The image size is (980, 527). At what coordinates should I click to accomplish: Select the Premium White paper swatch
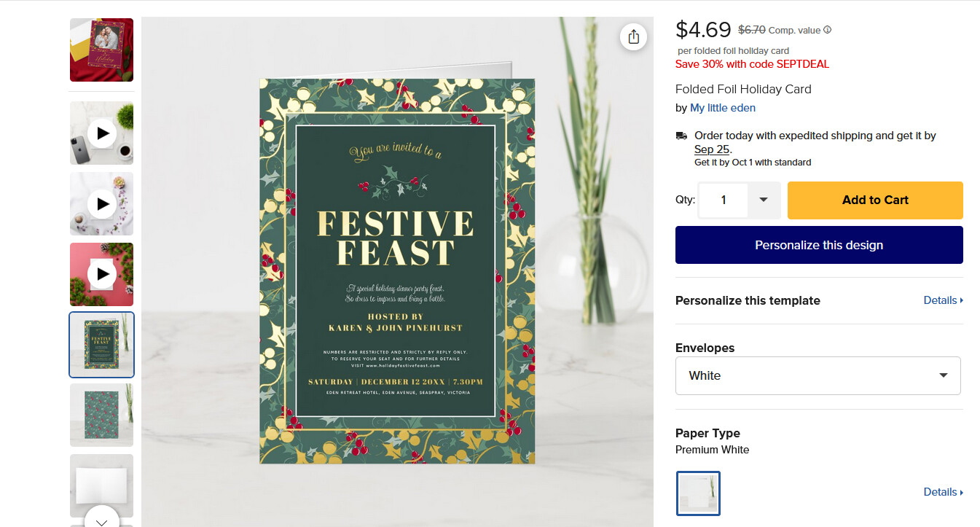(698, 493)
